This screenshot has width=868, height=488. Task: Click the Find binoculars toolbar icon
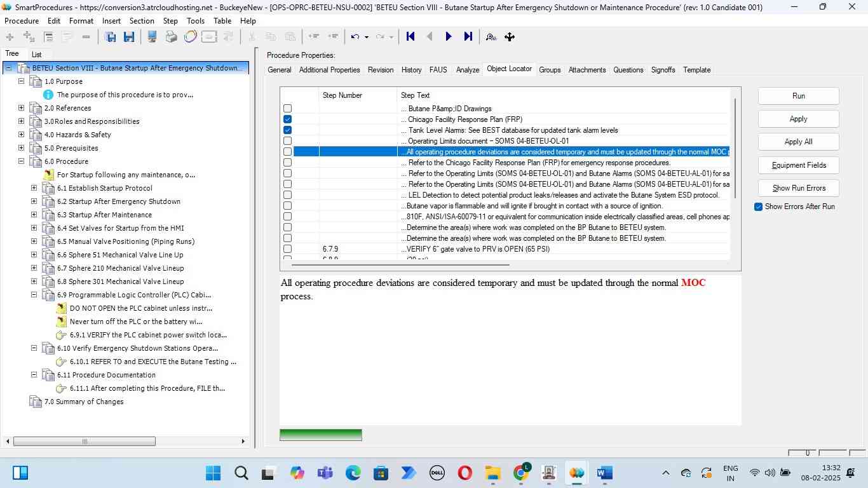pyautogui.click(x=491, y=37)
